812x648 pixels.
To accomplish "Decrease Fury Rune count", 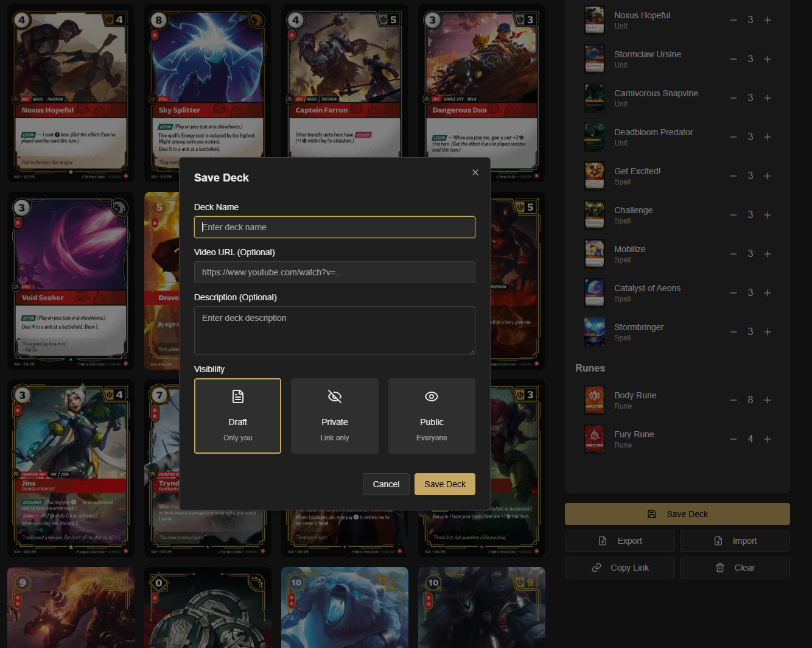I will [x=733, y=439].
